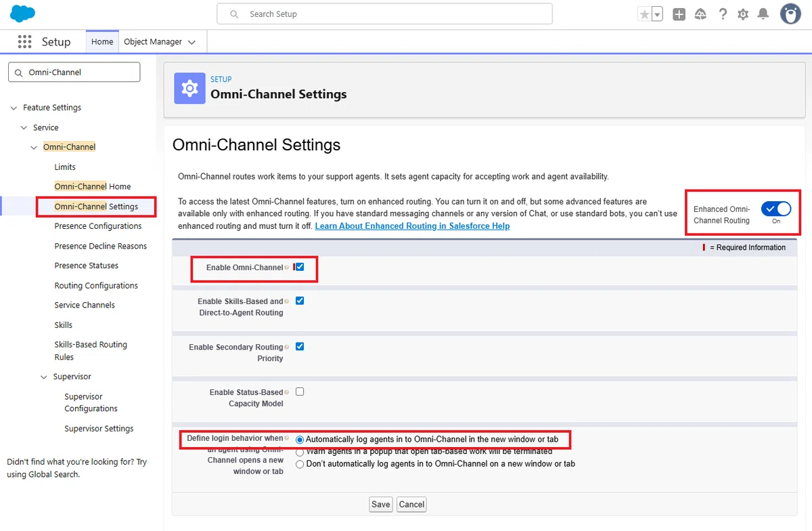Click the Save button
The height and width of the screenshot is (531, 812).
pyautogui.click(x=381, y=504)
